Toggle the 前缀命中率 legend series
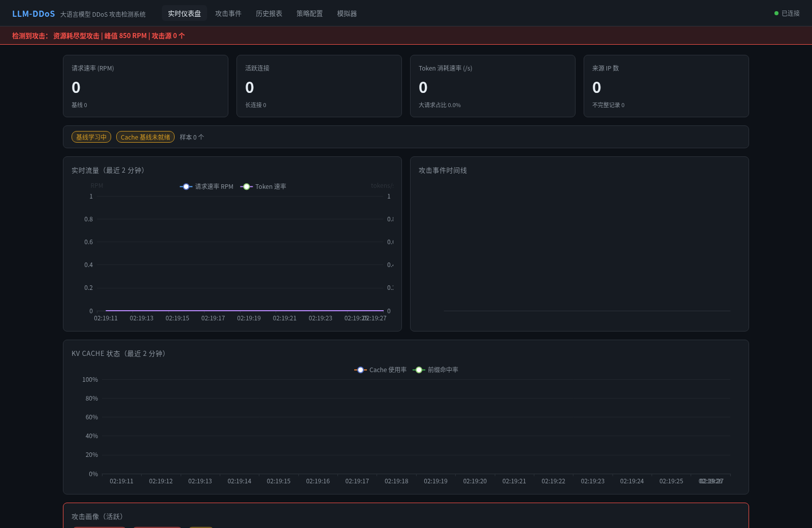The height and width of the screenshot is (528, 812). click(x=435, y=370)
